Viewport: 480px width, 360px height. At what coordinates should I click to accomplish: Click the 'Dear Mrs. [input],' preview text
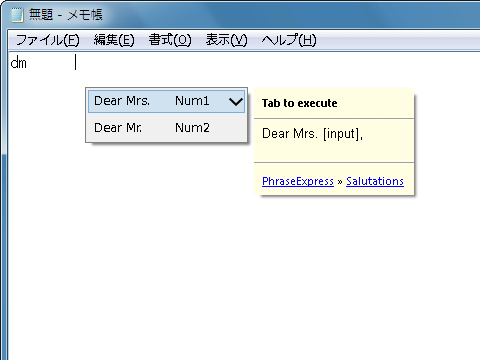(x=312, y=134)
